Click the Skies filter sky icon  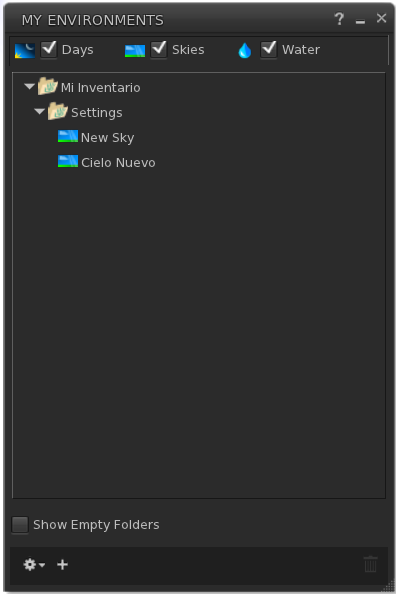135,51
